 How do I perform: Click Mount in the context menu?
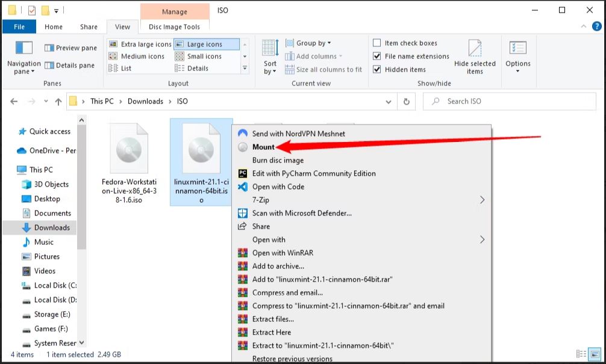click(263, 147)
